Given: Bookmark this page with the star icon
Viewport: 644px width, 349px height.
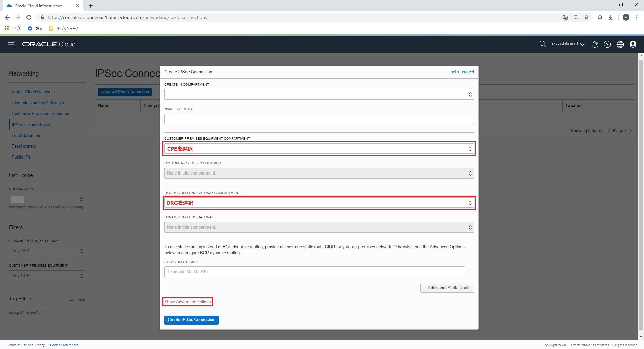Looking at the screenshot, I should pyautogui.click(x=587, y=17).
